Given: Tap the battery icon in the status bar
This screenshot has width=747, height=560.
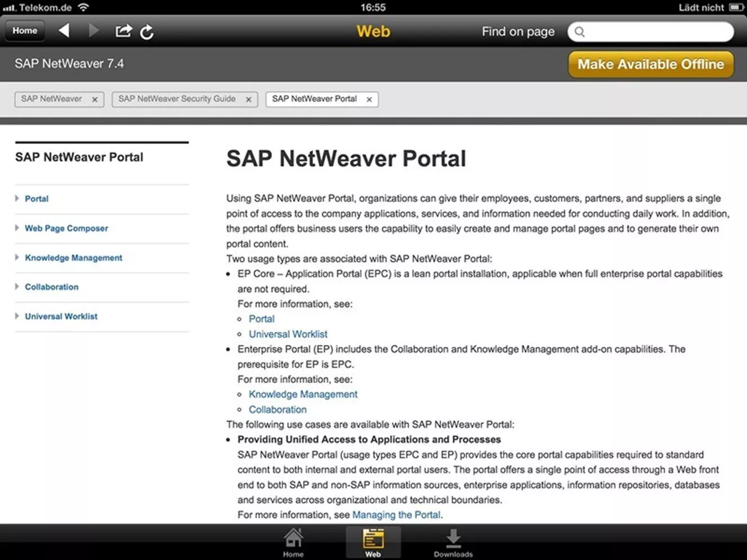Looking at the screenshot, I should (736, 8).
